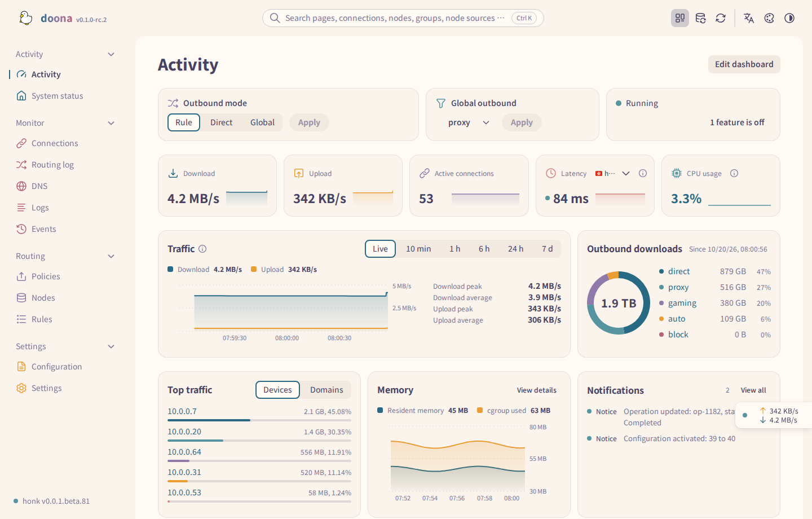
Task: Open the language translation icon
Action: click(749, 18)
